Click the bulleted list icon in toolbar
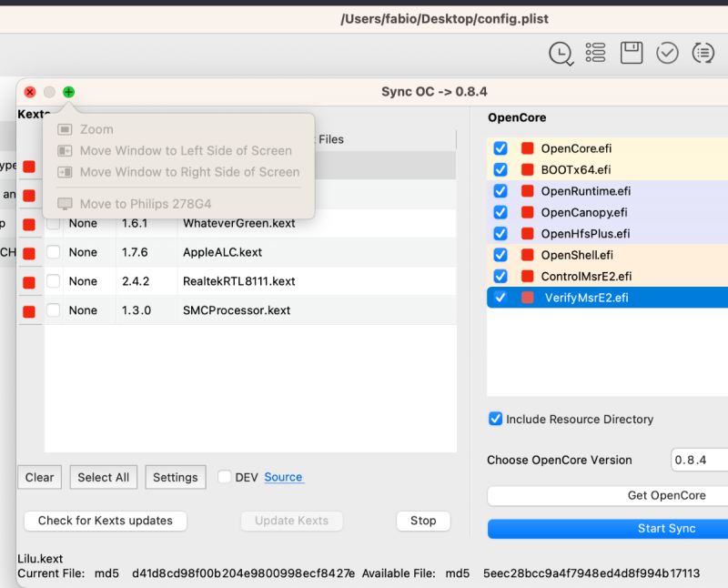Viewport: 728px width, 588px height. click(596, 53)
